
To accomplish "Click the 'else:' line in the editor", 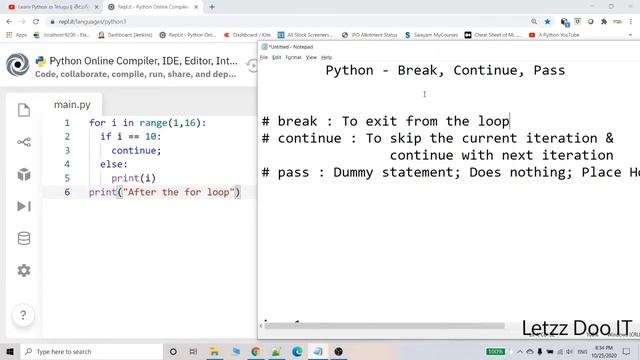I will (114, 164).
